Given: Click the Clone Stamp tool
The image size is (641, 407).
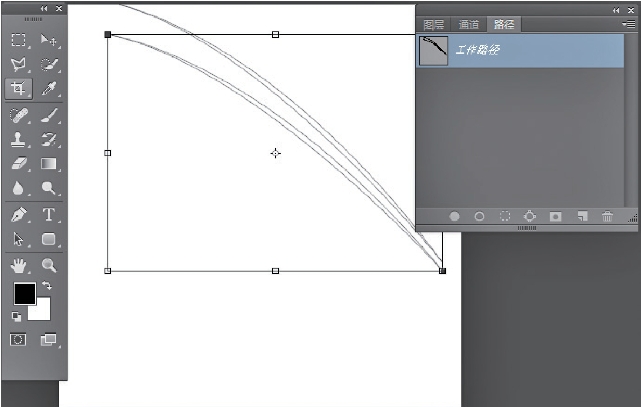Looking at the screenshot, I should point(18,140).
